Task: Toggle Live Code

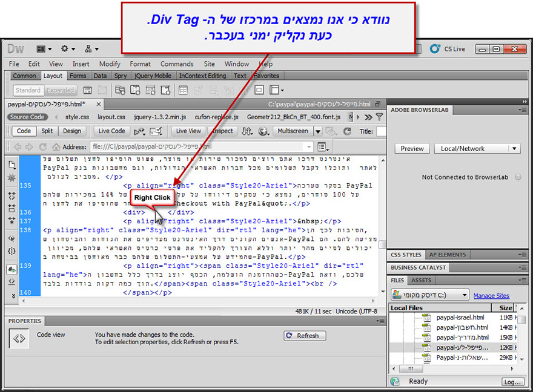Action: pyautogui.click(x=112, y=131)
